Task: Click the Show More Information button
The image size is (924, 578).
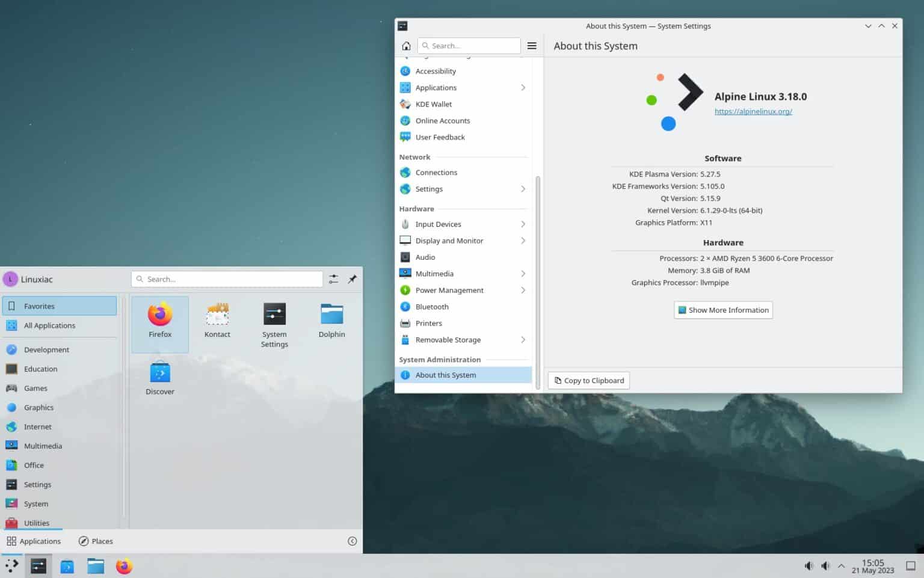Action: coord(723,310)
